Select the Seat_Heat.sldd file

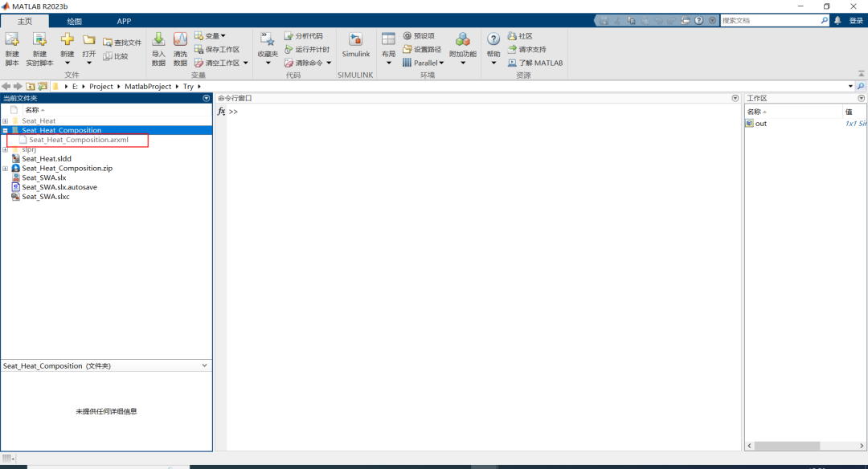[47, 159]
